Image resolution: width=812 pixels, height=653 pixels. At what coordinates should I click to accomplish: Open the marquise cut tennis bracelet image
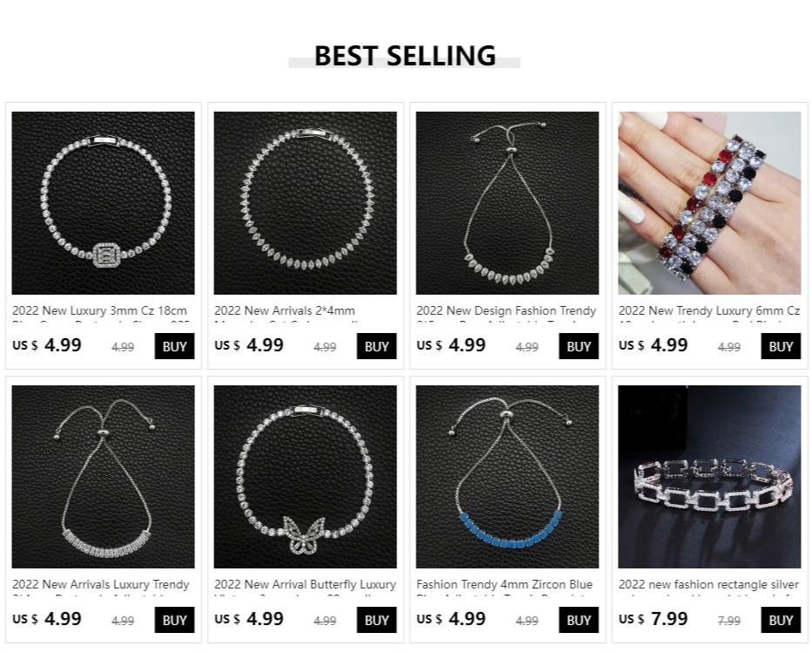coord(305,202)
